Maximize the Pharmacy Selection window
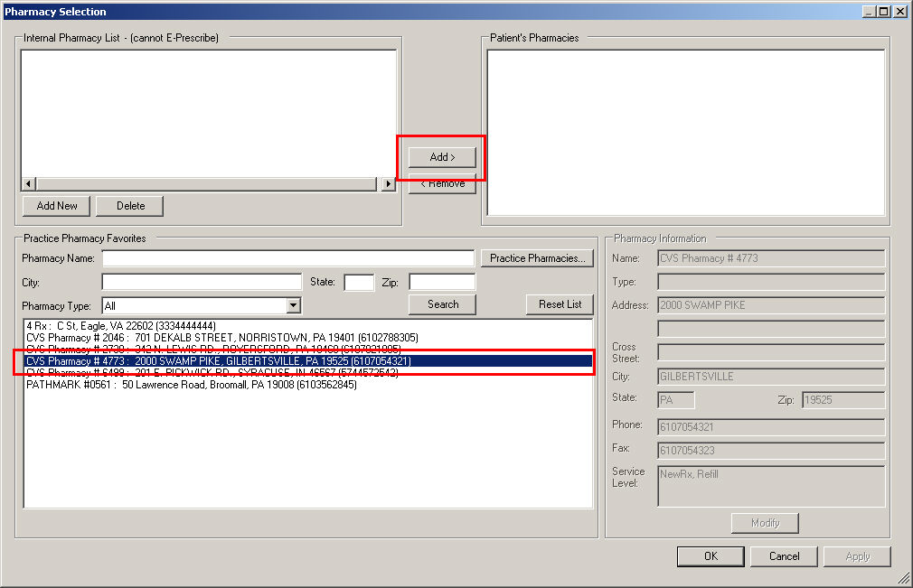The width and height of the screenshot is (913, 588). tap(884, 11)
